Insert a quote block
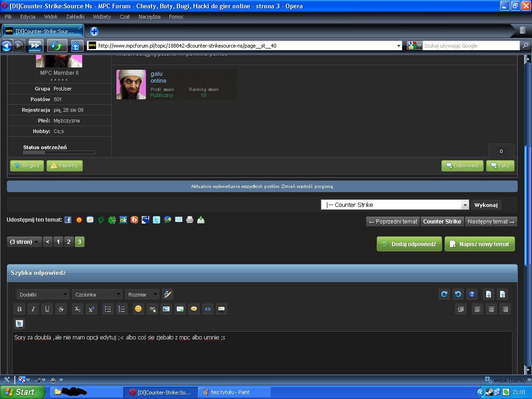This screenshot has height=399, width=532. [194, 309]
